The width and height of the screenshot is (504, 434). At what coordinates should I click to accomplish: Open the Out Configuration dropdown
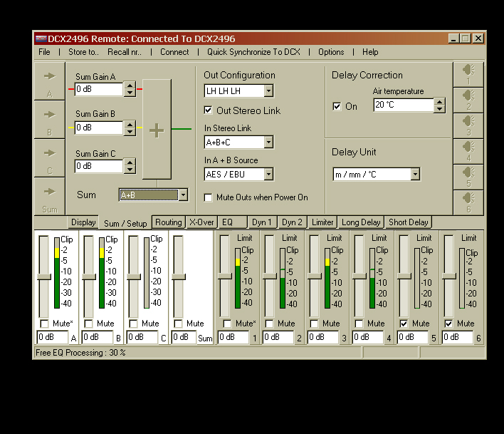click(268, 91)
